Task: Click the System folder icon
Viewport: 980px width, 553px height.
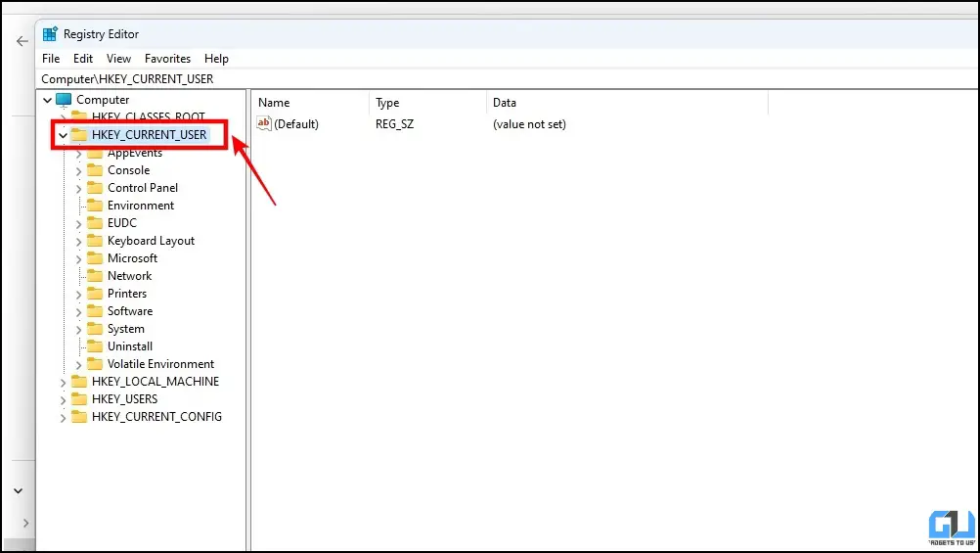Action: coord(94,329)
